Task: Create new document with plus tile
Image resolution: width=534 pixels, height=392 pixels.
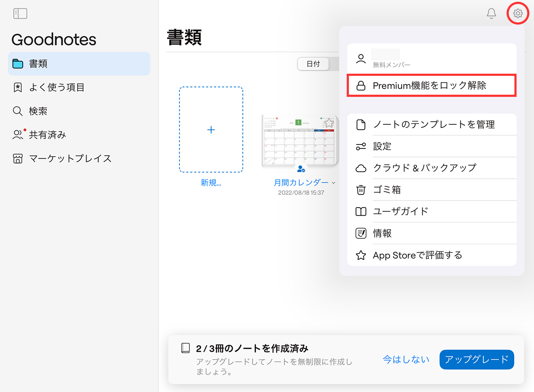Action: [211, 130]
